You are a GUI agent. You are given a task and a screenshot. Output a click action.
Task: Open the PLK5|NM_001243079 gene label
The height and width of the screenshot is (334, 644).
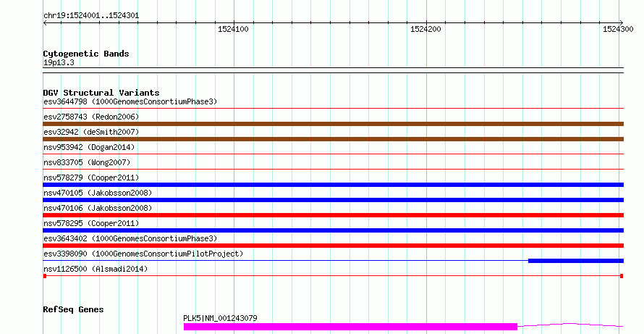[x=220, y=318]
